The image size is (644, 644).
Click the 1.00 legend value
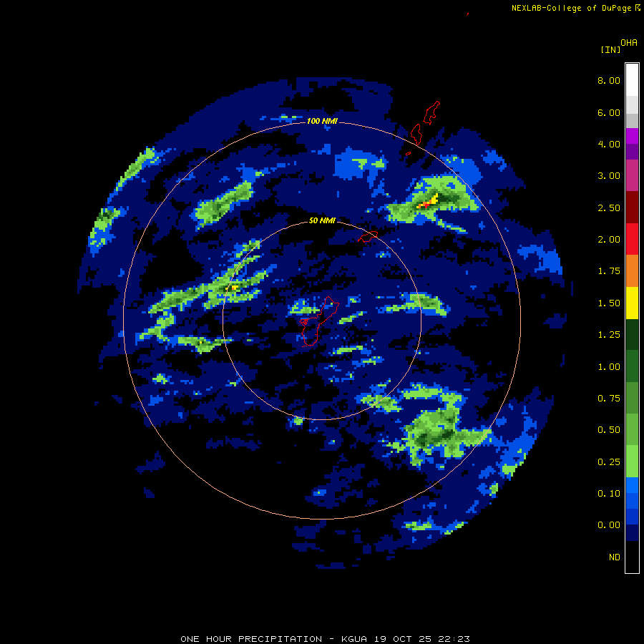[x=609, y=367]
